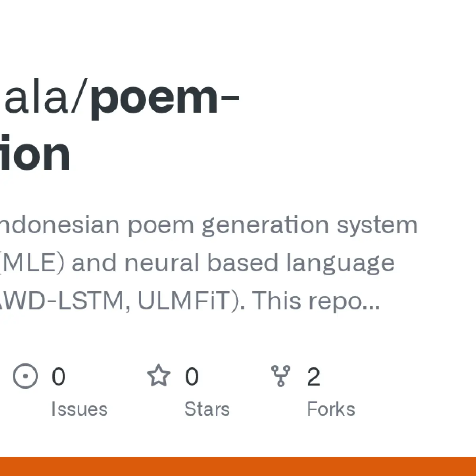This screenshot has height=476, width=476.
Task: Select the 0 count above Stars
Action: [x=192, y=376]
